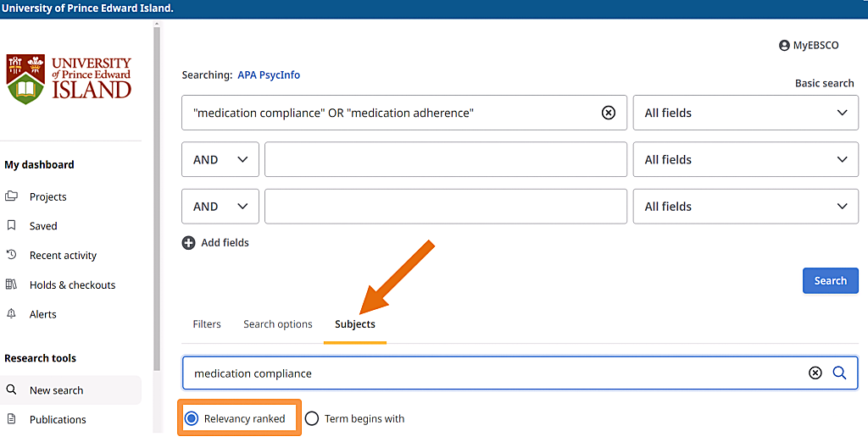This screenshot has width=868, height=442.
Task: Click the APA PsycInfo database link
Action: [268, 75]
